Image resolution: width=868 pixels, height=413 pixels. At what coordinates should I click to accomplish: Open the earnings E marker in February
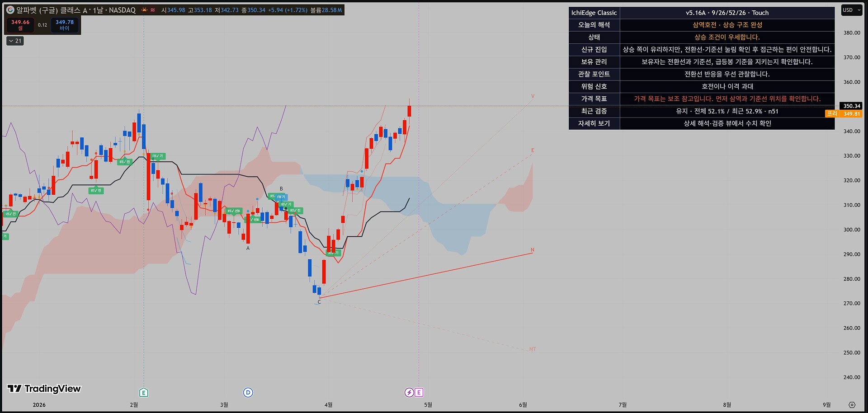(144, 392)
